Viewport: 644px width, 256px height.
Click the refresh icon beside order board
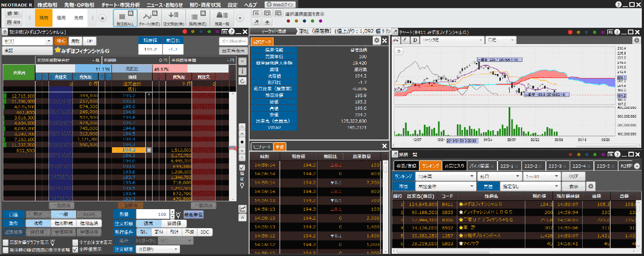[243, 81]
